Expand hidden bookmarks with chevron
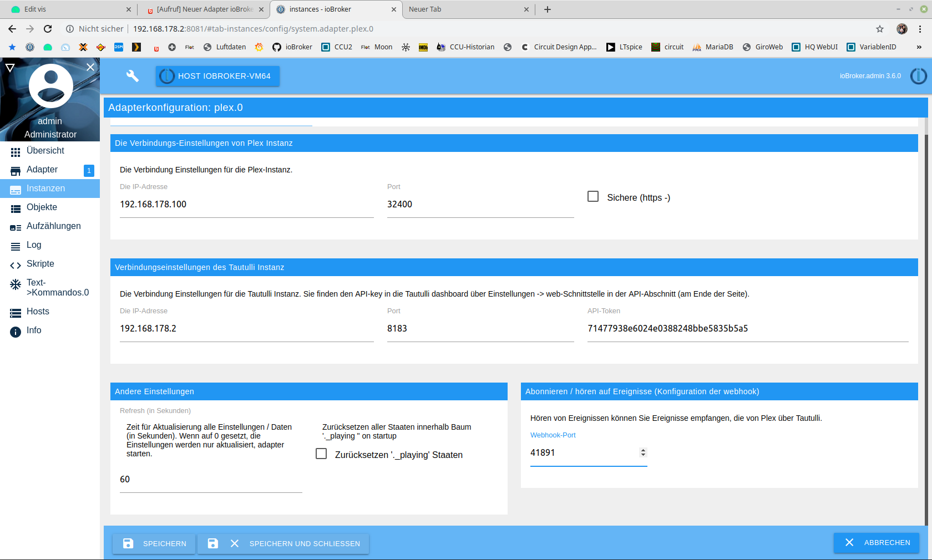 coord(919,47)
